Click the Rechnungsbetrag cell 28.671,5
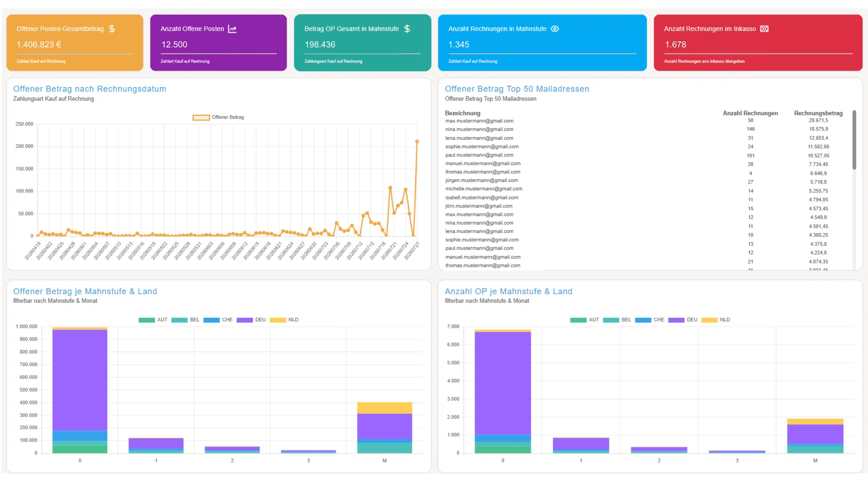 click(x=818, y=120)
